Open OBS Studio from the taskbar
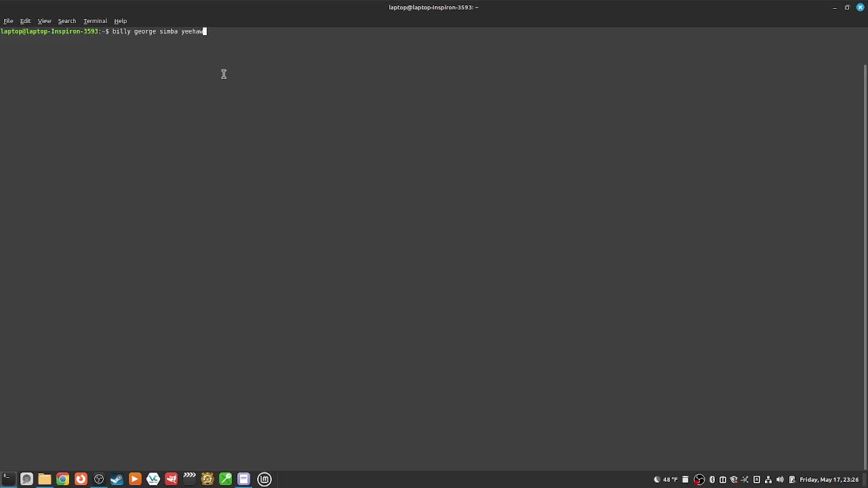 click(x=99, y=479)
